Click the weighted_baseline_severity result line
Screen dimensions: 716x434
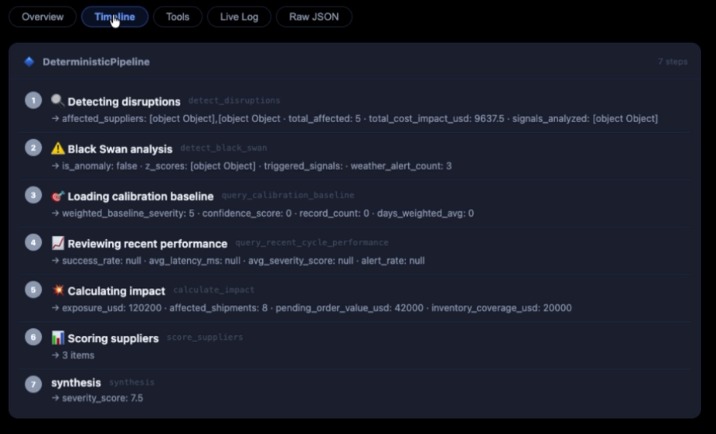pos(263,213)
